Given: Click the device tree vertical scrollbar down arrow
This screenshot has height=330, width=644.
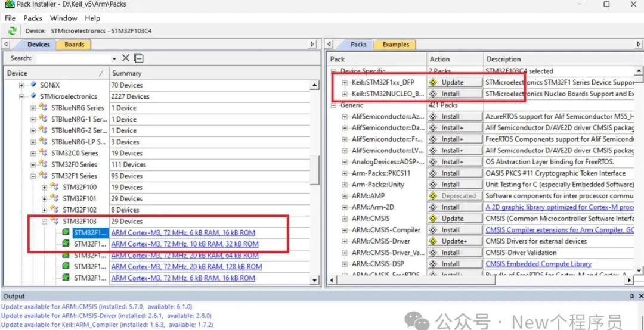Looking at the screenshot, I should (315, 281).
